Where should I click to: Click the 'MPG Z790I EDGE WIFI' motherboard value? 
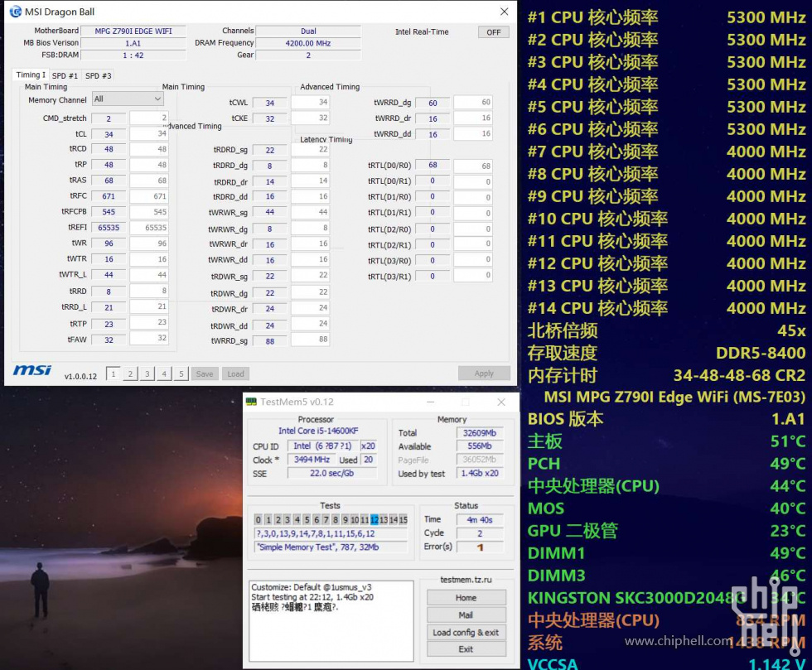133,31
